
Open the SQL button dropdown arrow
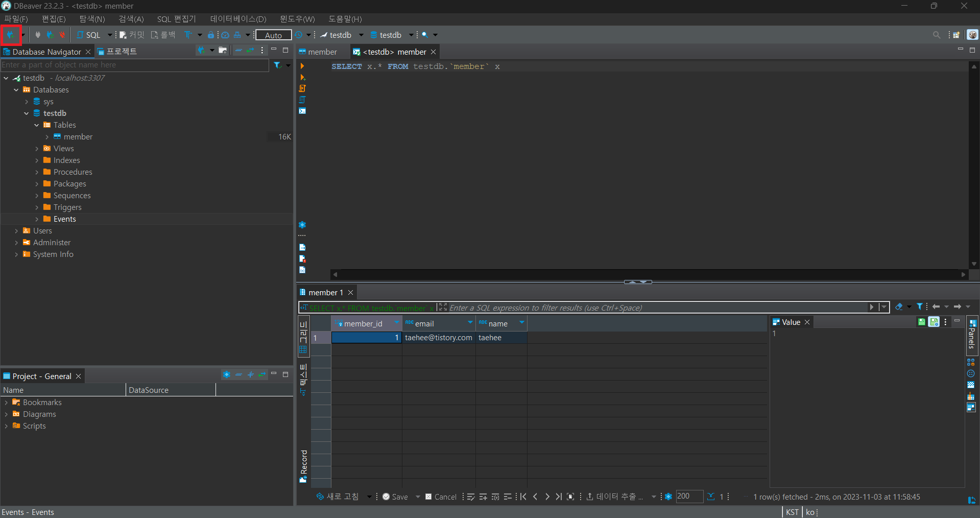click(x=109, y=35)
